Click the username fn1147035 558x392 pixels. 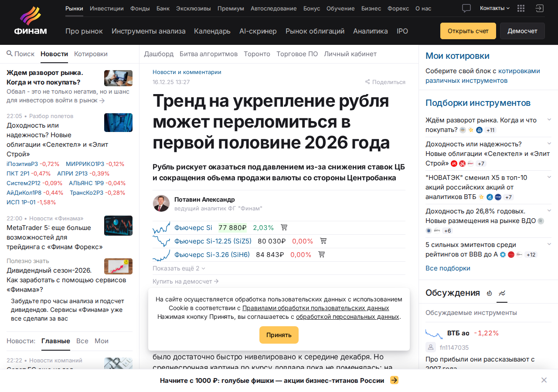(454, 348)
